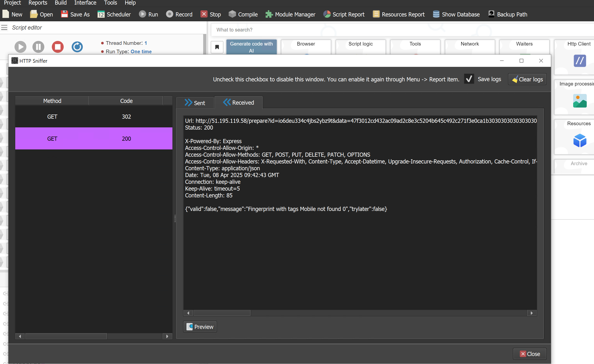Image resolution: width=594 pixels, height=364 pixels.
Task: Select the GET 302 request row
Action: point(94,116)
